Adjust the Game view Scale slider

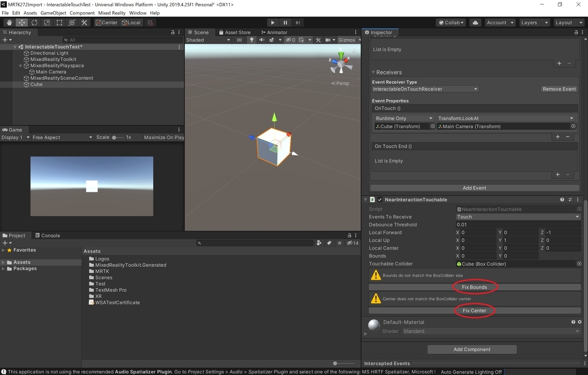click(x=118, y=138)
